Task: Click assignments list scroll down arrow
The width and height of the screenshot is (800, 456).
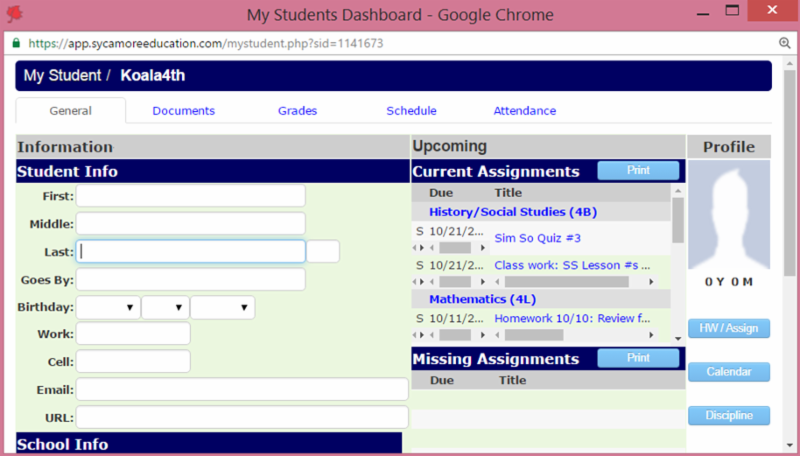Action: (678, 338)
